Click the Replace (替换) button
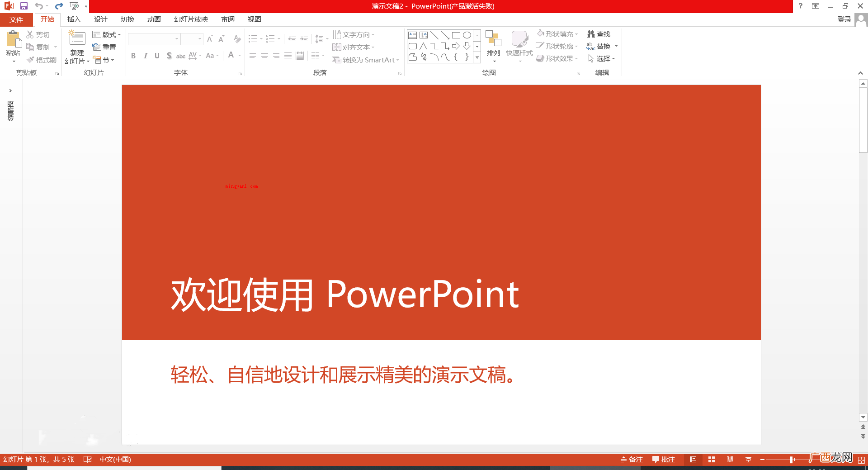 [602, 46]
